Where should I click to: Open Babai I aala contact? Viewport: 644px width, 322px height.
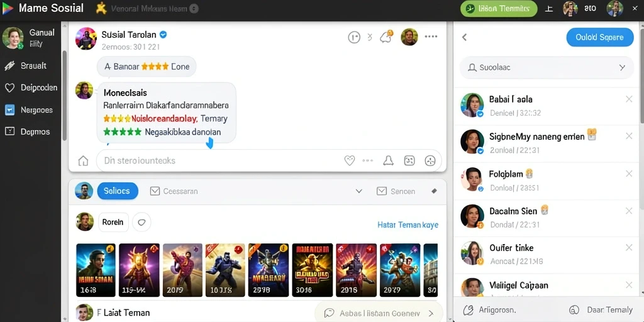pos(547,106)
